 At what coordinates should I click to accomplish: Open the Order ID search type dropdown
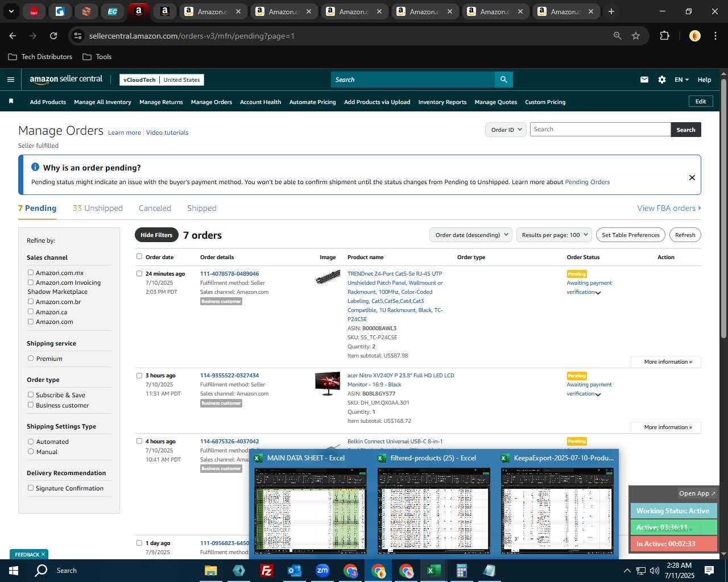[505, 130]
